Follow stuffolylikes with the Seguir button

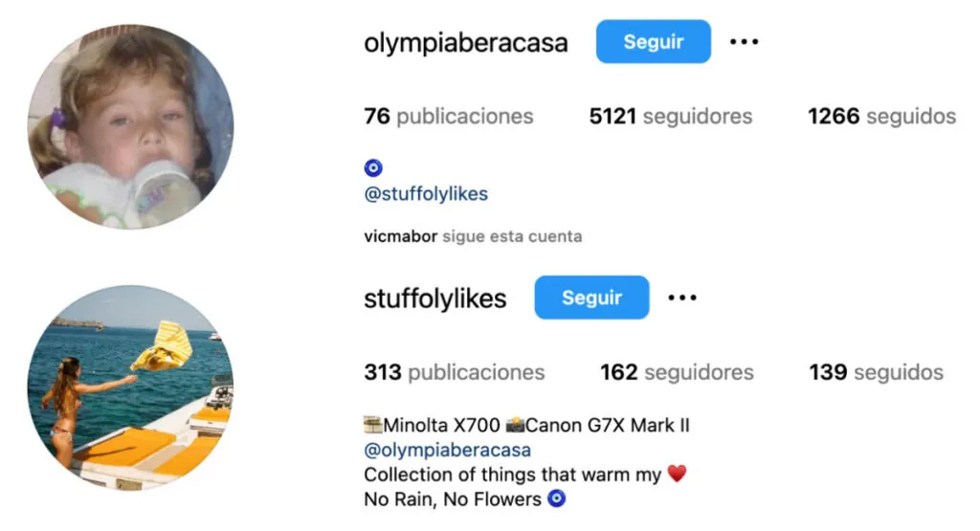point(591,298)
